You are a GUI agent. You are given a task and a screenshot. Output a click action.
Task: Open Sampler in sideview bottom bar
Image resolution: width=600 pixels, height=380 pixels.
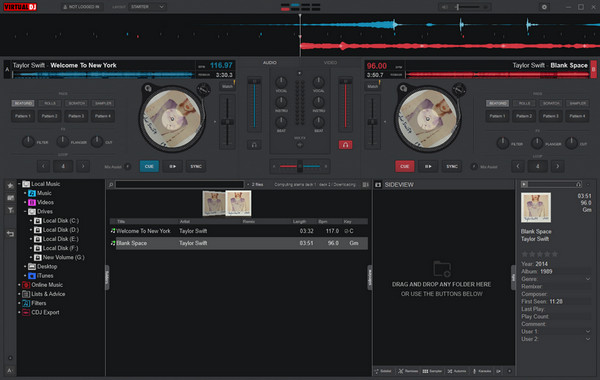point(432,371)
